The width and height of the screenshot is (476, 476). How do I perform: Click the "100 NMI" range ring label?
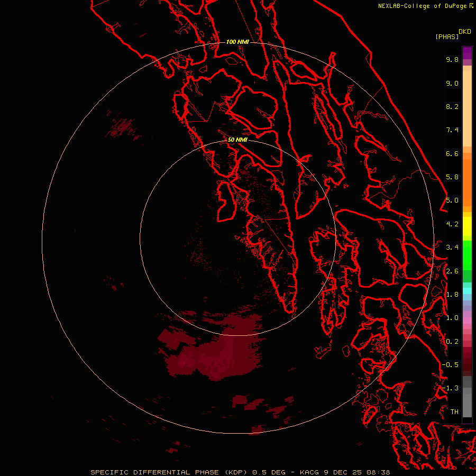pyautogui.click(x=237, y=42)
